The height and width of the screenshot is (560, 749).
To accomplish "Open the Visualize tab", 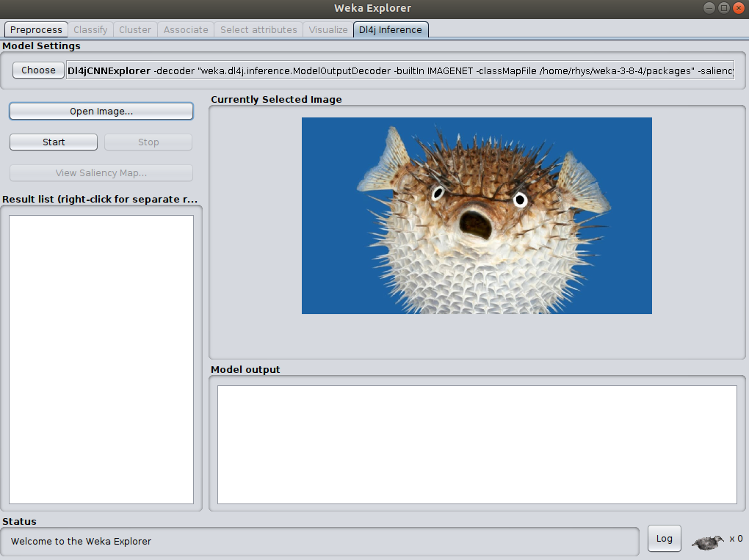I will (328, 29).
